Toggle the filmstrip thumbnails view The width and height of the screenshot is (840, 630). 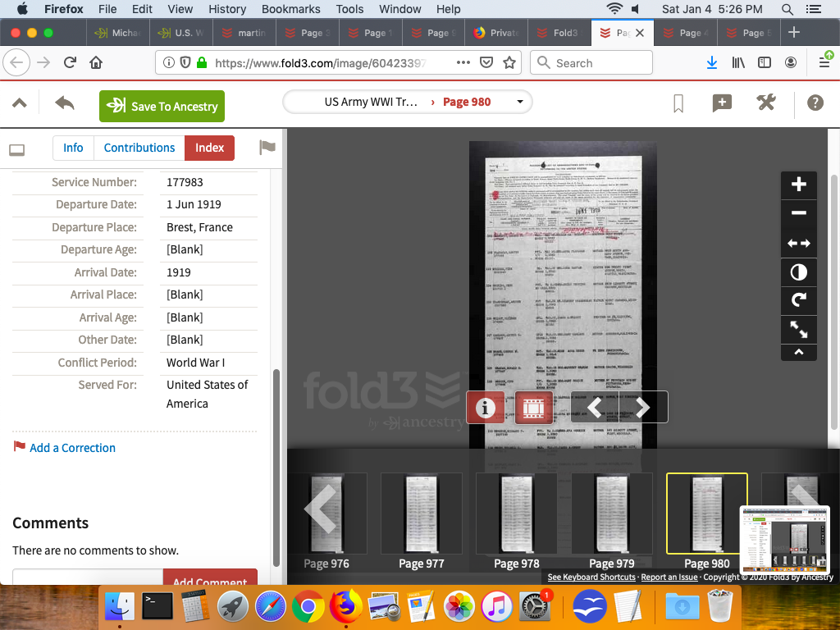coord(533,408)
